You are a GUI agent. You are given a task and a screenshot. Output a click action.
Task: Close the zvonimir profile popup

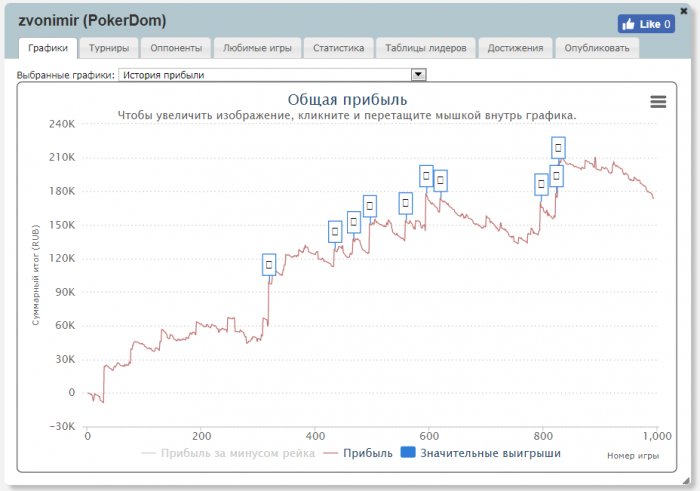pos(683,11)
